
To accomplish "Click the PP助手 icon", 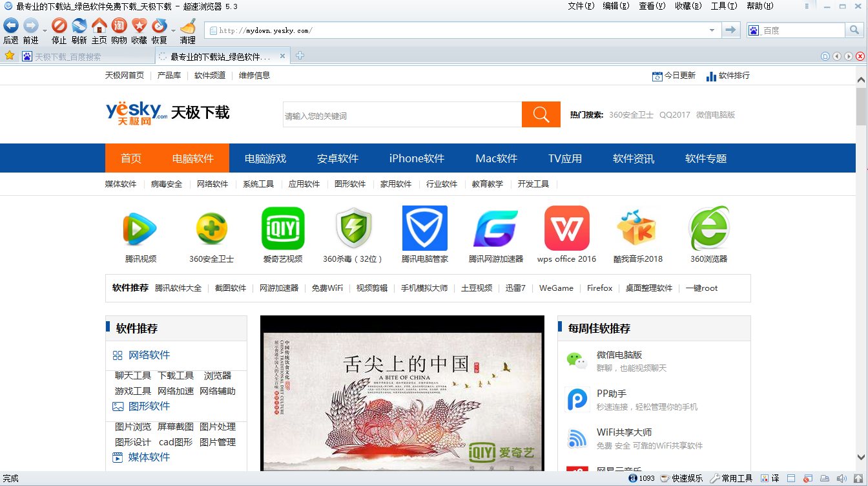I will [577, 399].
